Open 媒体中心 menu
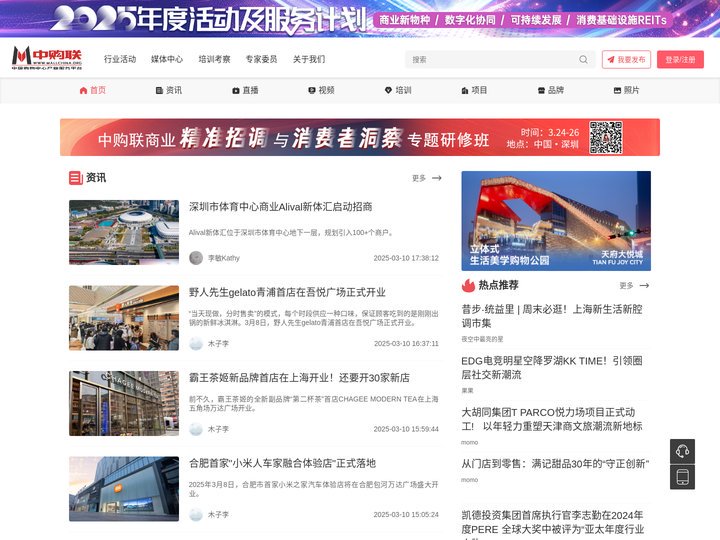 point(167,59)
